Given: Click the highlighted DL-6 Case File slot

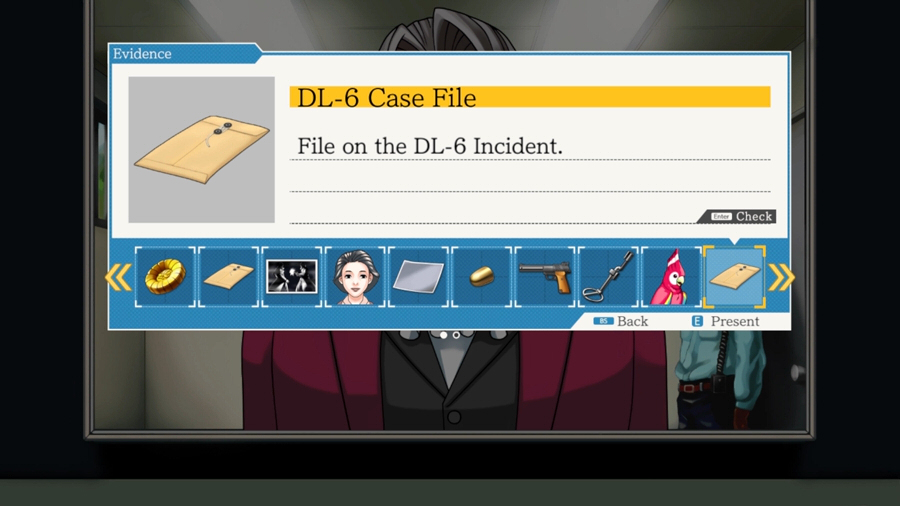Looking at the screenshot, I should coord(735,277).
